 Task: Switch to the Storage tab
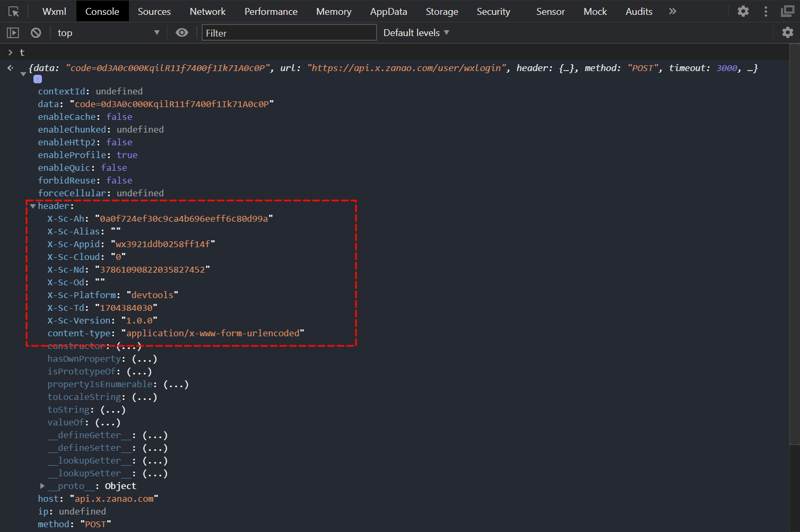click(442, 11)
